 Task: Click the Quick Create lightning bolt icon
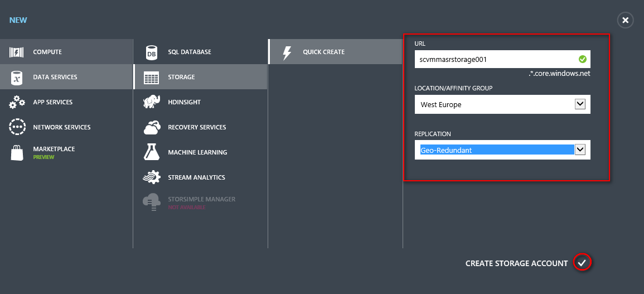pyautogui.click(x=287, y=52)
